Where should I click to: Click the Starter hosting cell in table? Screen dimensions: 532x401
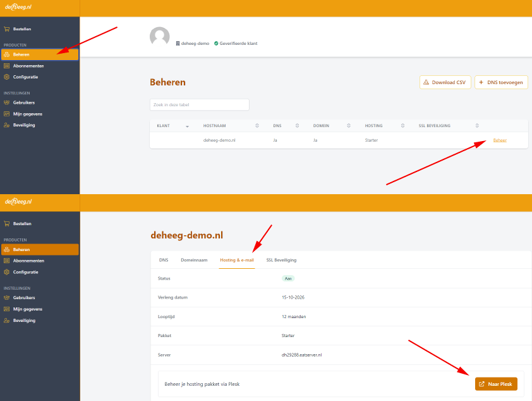click(371, 140)
